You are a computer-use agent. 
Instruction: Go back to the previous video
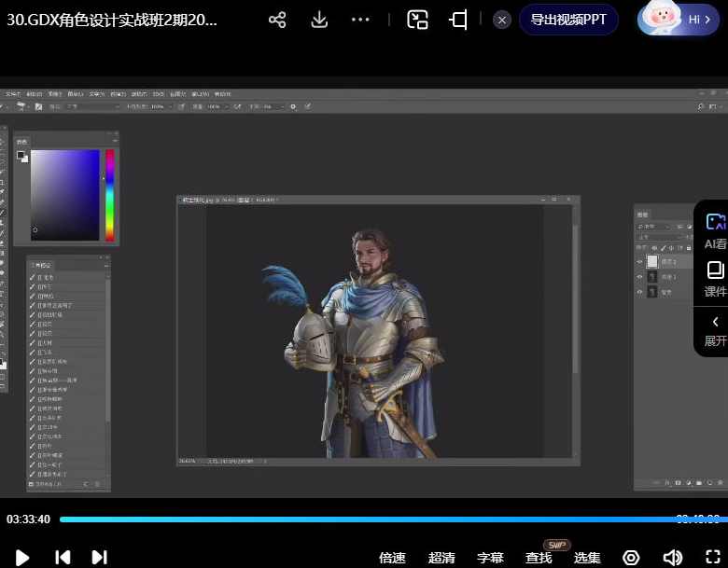(x=63, y=557)
